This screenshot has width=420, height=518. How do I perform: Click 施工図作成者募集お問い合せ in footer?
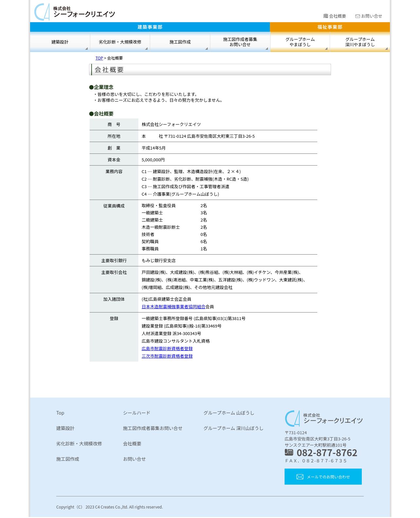[153, 428]
